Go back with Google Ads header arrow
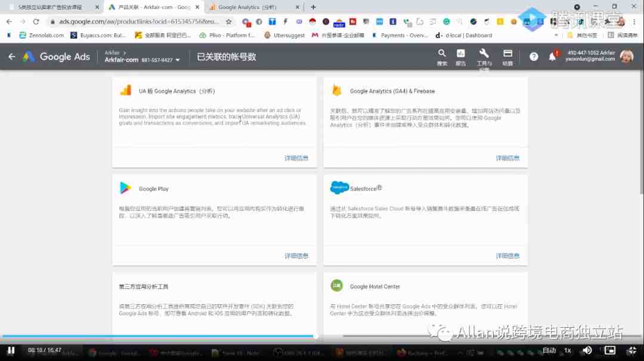This screenshot has width=644, height=361. pos(12,57)
